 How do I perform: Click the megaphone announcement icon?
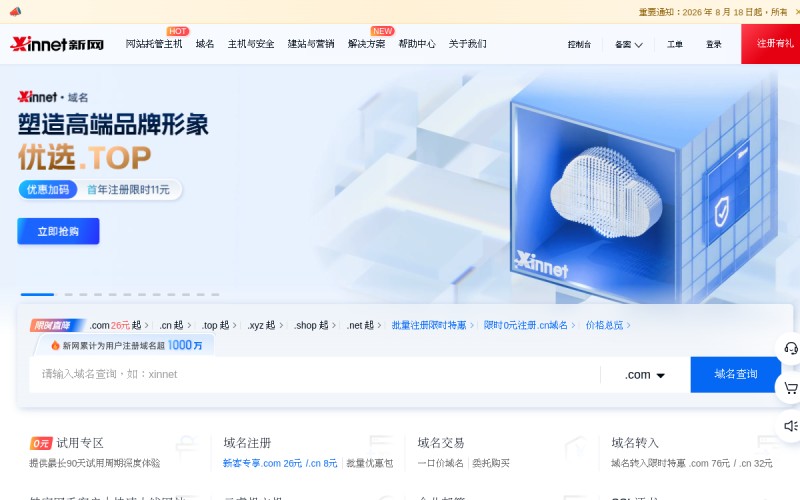pos(15,11)
